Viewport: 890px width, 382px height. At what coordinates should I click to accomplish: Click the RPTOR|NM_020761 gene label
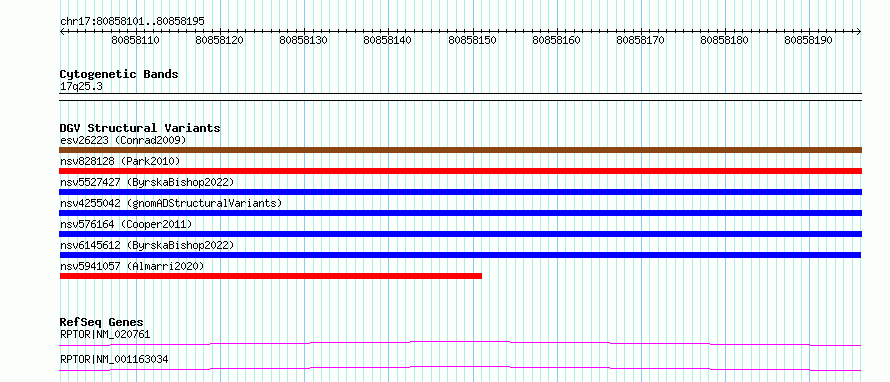tap(105, 334)
